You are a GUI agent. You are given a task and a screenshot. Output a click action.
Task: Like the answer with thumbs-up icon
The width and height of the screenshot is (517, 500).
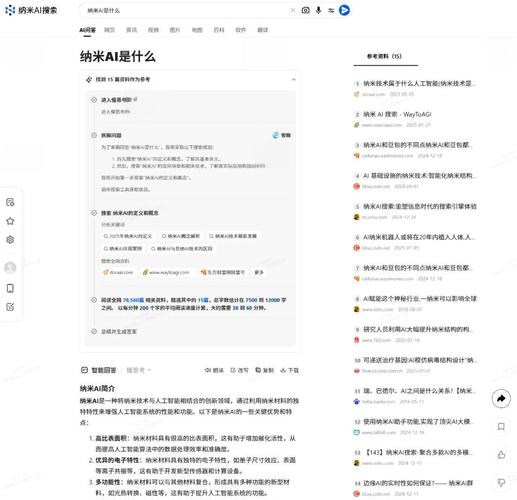tap(501, 455)
